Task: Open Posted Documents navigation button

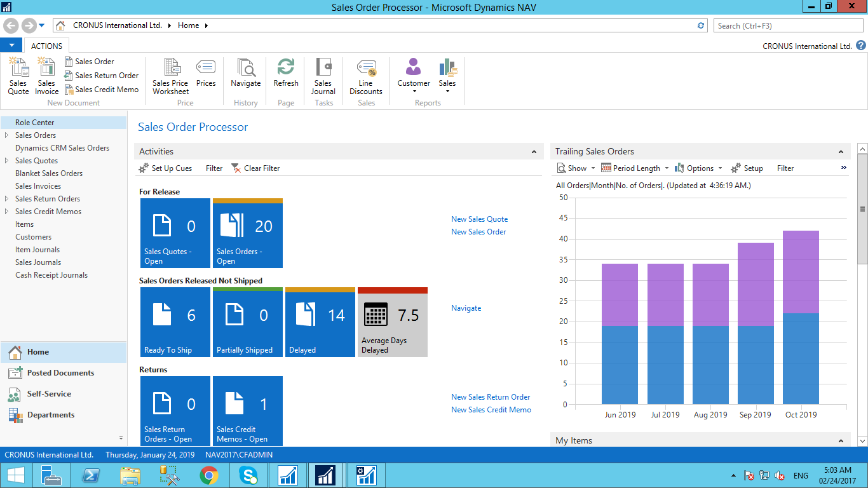Action: (64, 373)
